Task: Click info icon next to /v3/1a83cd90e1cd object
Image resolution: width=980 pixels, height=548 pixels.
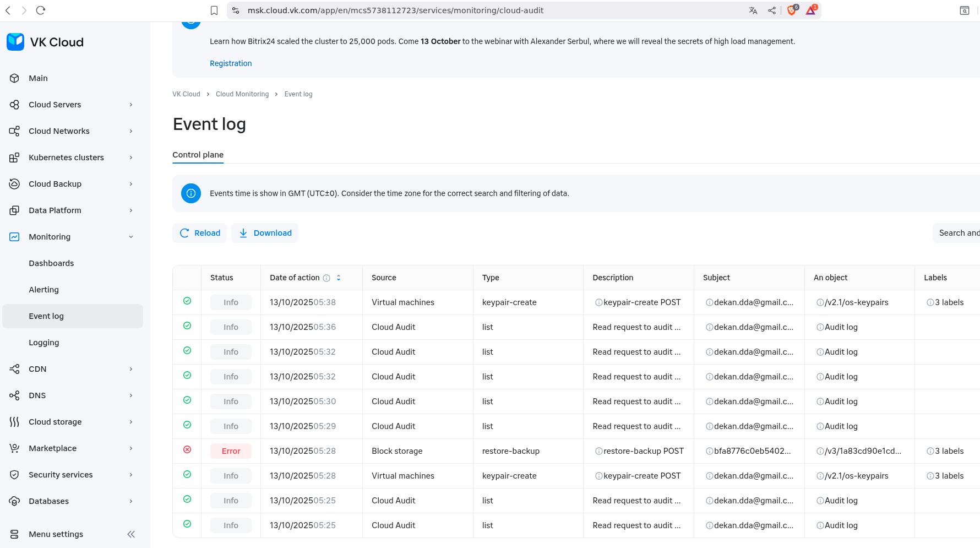Action: (x=820, y=451)
